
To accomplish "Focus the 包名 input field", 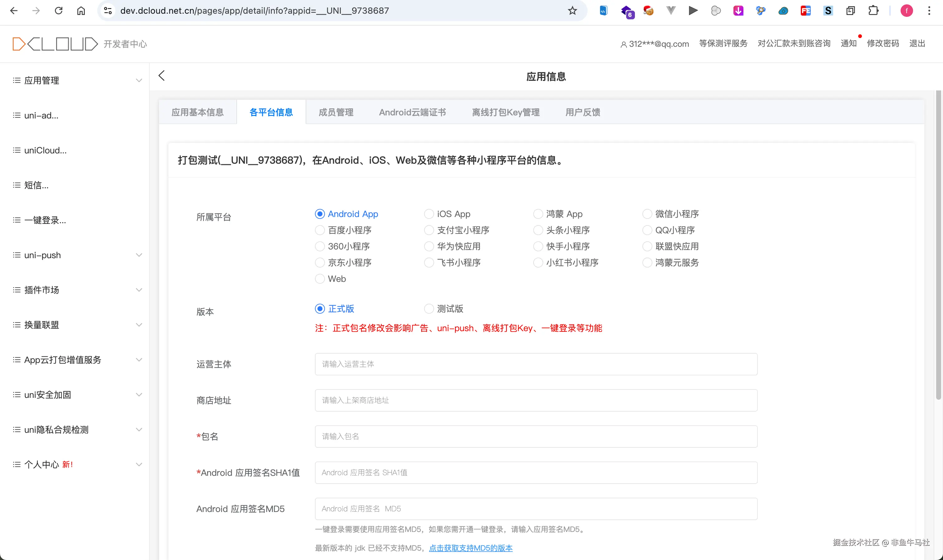I will (536, 437).
